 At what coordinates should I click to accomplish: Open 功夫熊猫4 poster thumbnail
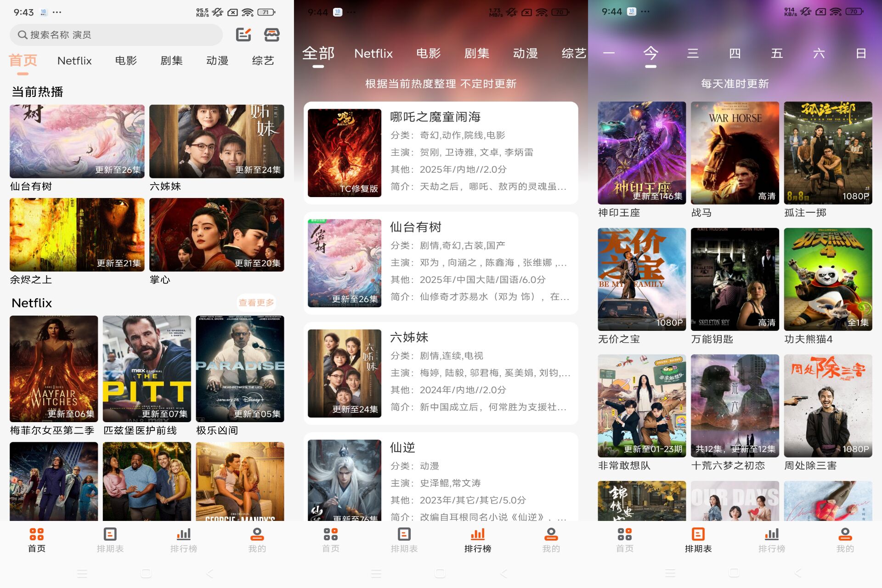click(828, 279)
